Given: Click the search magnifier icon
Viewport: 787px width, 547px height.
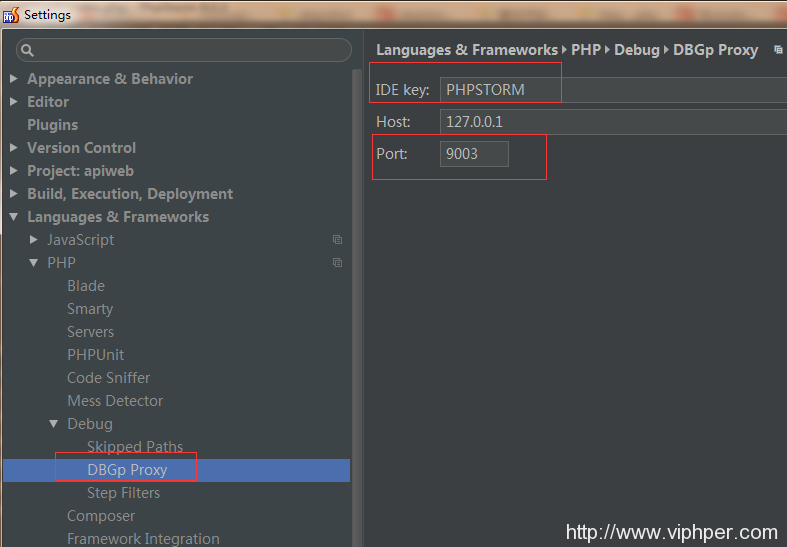Looking at the screenshot, I should 28,50.
